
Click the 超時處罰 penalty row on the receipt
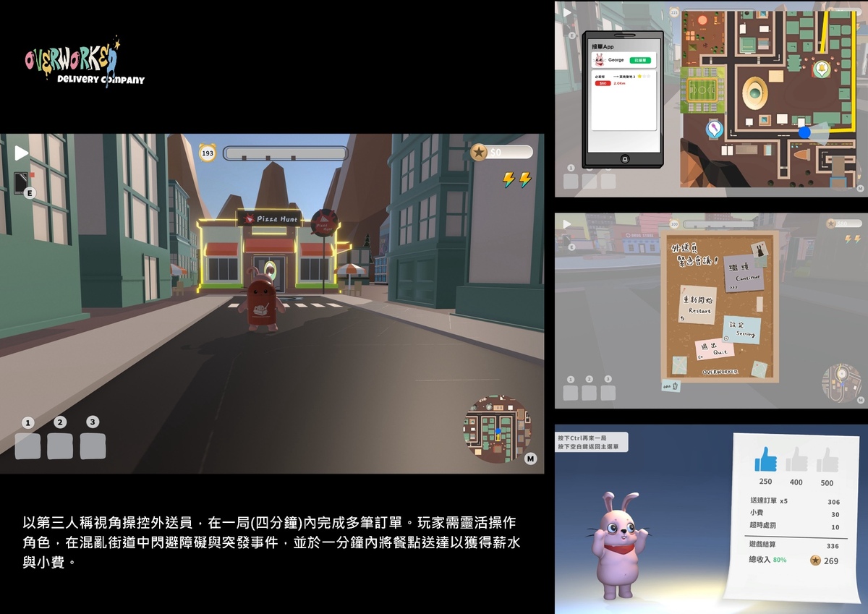(x=794, y=526)
